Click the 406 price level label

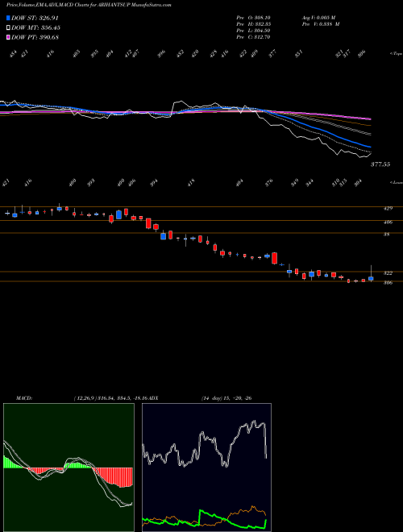tap(388, 222)
